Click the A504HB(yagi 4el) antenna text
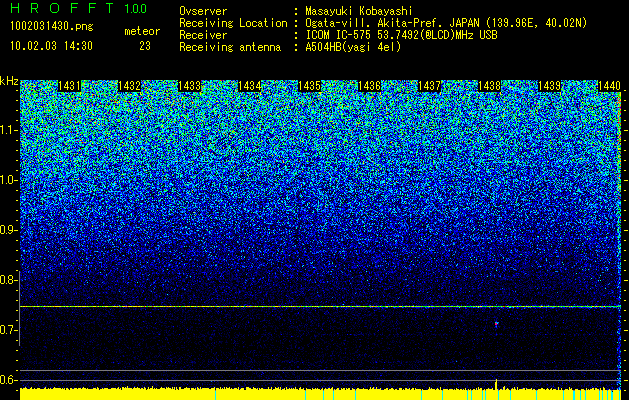Screen dimensions: 629x400 coord(353,47)
